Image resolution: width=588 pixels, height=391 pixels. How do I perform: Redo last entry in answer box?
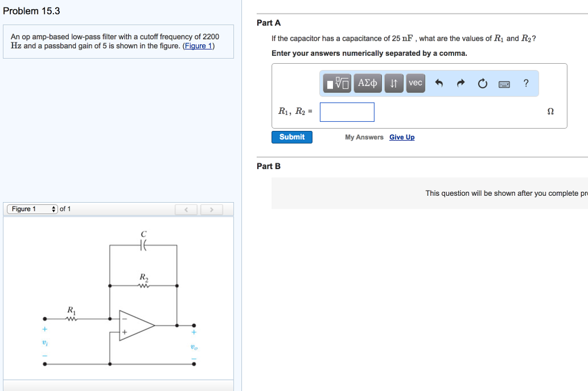click(459, 83)
